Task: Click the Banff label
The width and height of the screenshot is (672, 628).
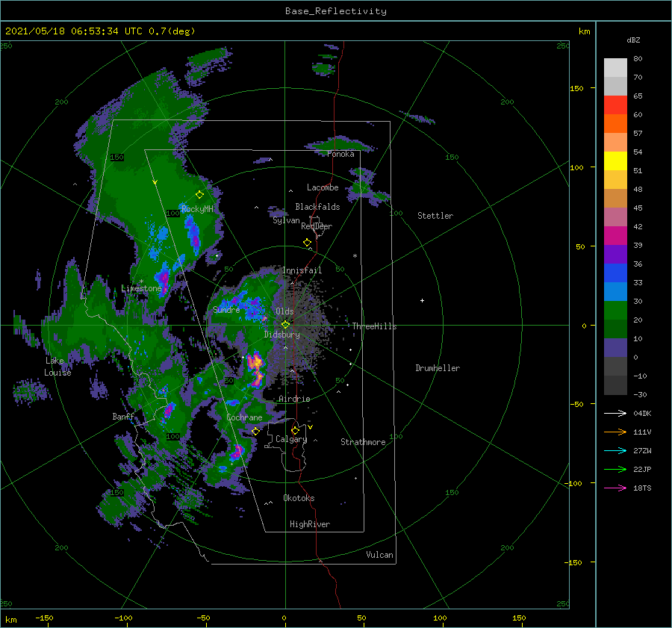Action: click(x=123, y=417)
